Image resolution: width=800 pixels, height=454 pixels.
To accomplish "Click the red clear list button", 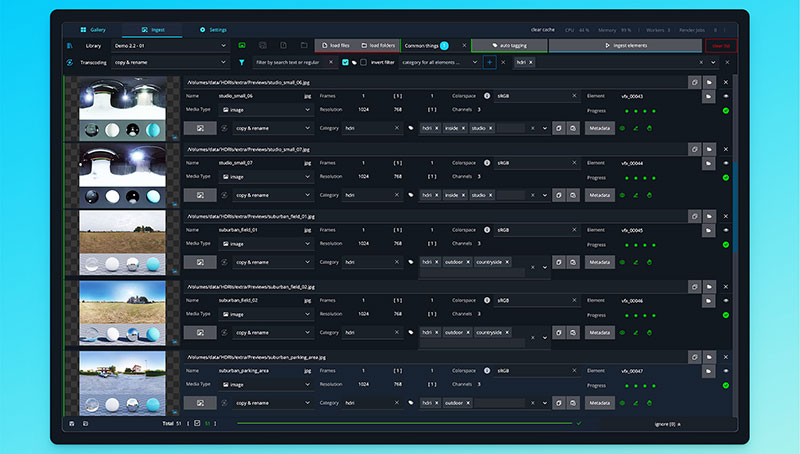I will (721, 46).
